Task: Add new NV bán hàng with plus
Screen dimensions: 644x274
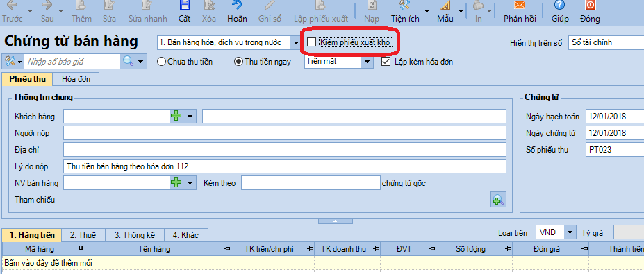Action: click(x=176, y=183)
